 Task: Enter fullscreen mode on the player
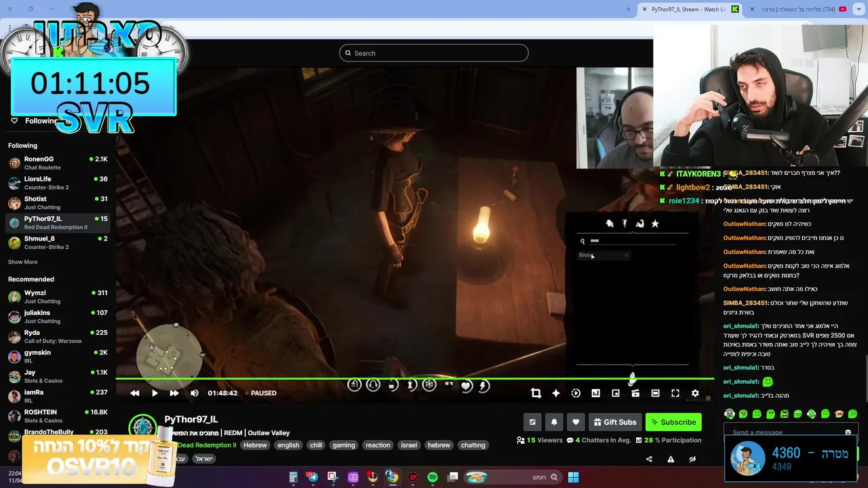click(x=675, y=393)
